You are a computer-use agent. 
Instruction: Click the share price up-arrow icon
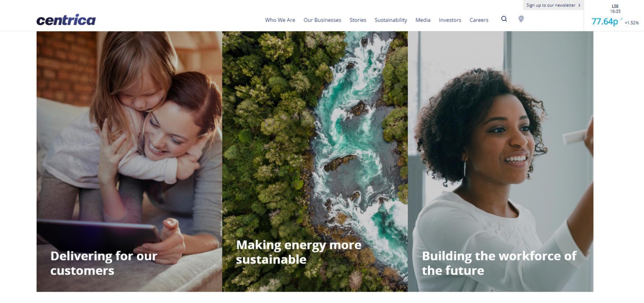621,19
